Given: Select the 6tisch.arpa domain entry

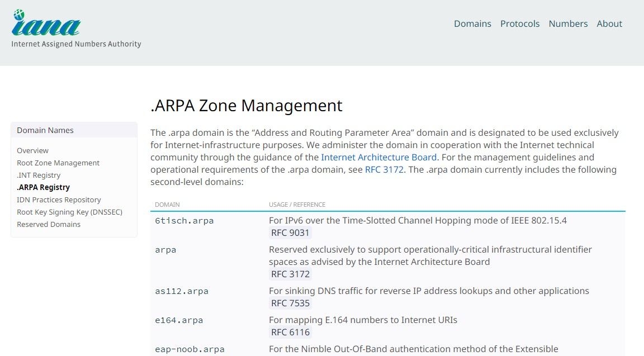Looking at the screenshot, I should [x=184, y=221].
